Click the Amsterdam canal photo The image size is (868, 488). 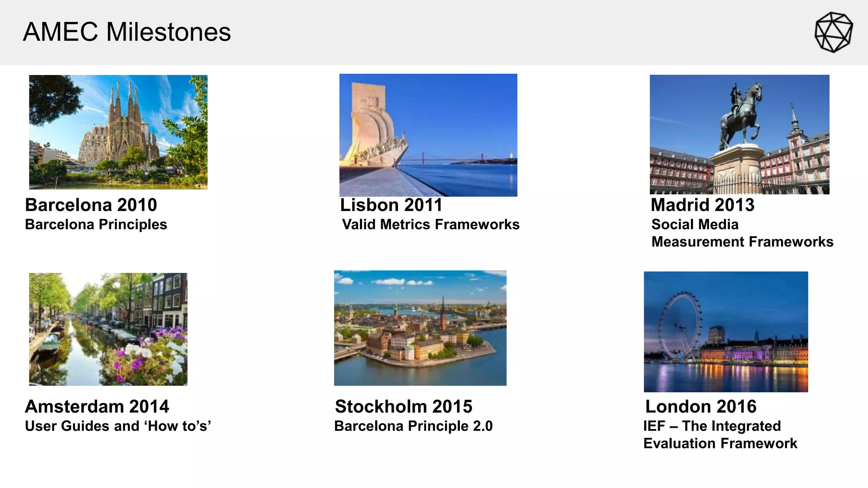(x=108, y=329)
